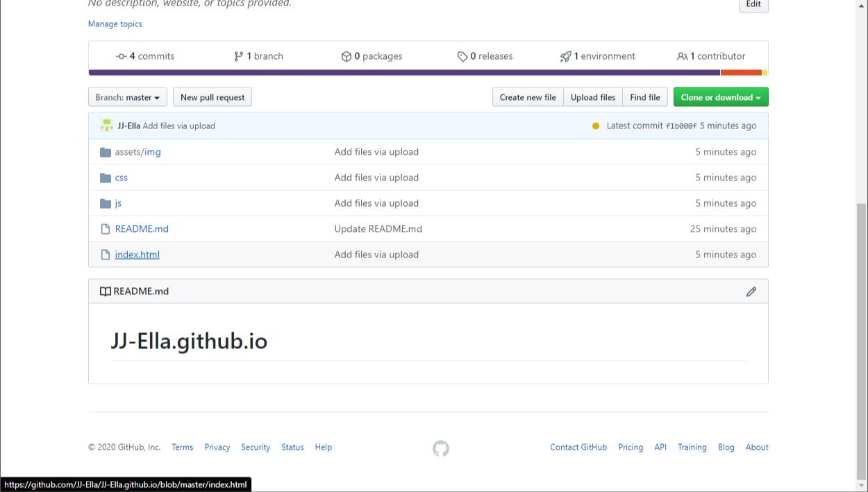
Task: Open the About footer link
Action: pos(757,448)
